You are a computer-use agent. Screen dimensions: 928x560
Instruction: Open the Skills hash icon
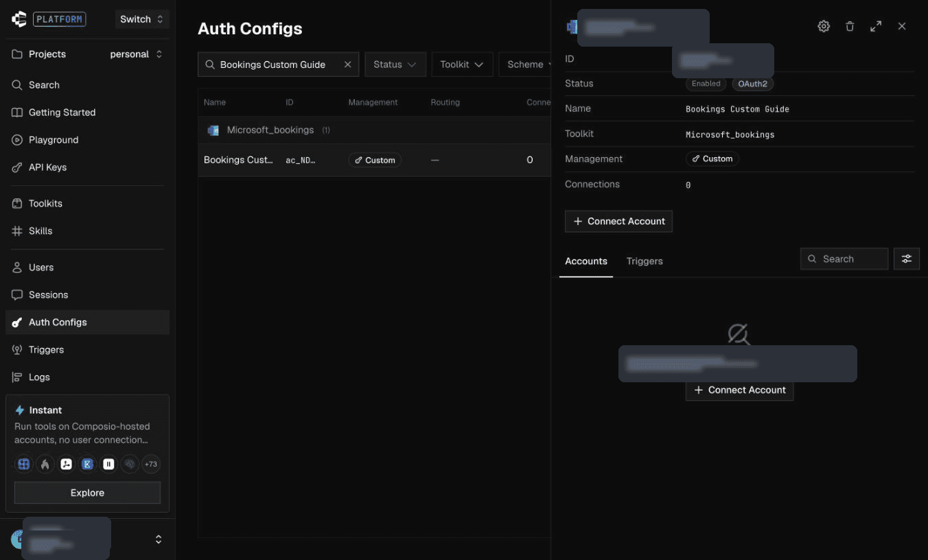point(17,231)
